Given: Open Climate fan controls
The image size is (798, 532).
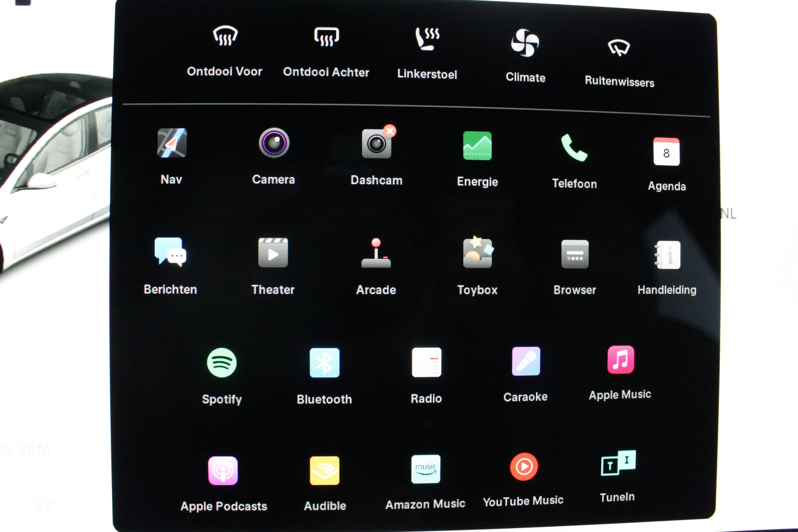Looking at the screenshot, I should (525, 43).
